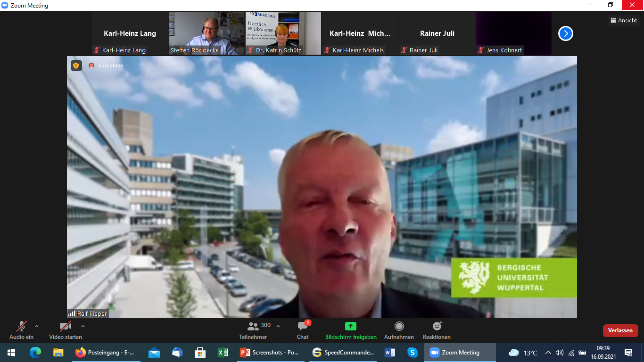
Task: Open the Chat panel icon
Action: point(303,327)
